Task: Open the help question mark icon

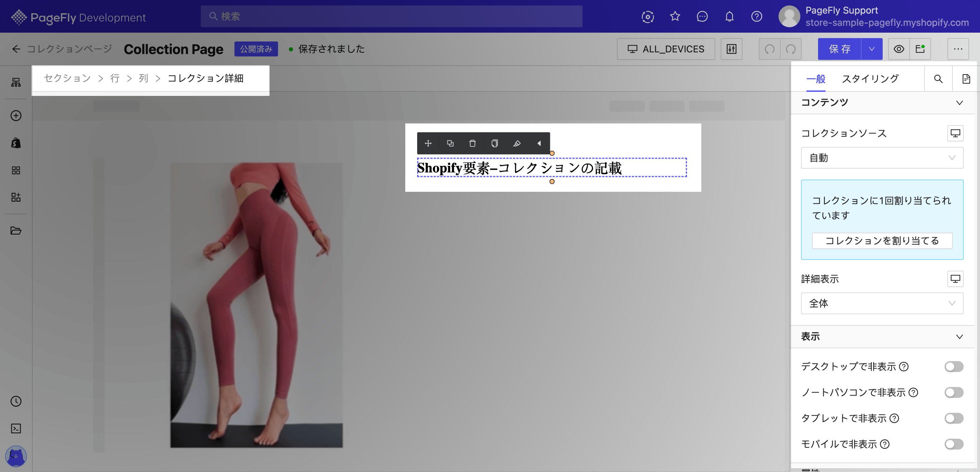Action: click(756, 16)
